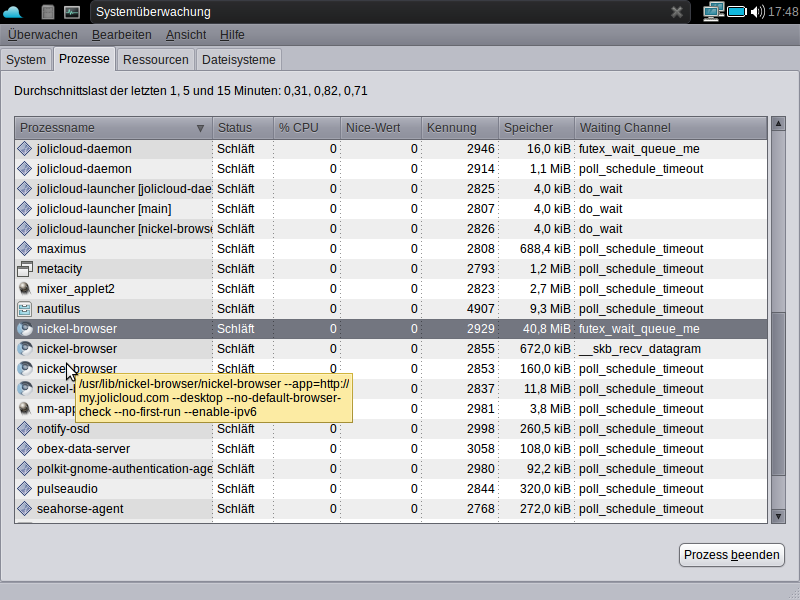Sort processes by the Speicher column
The image size is (800, 600).
(530, 127)
